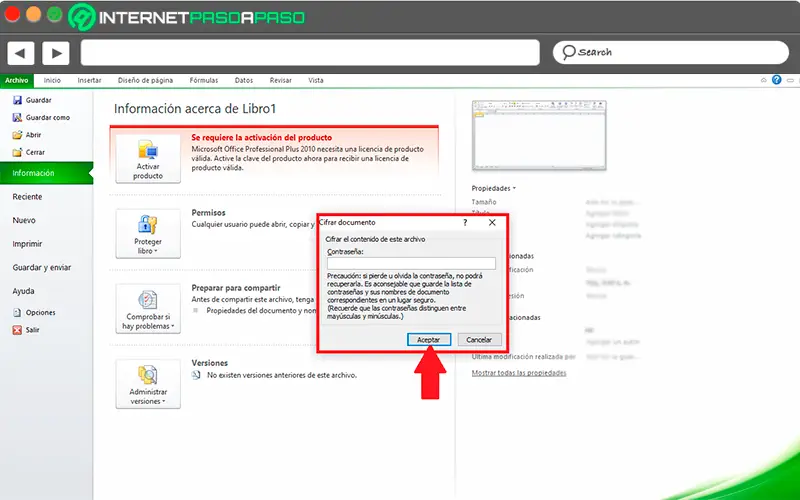Open the Revisar tab
The image size is (800, 500).
click(281, 81)
